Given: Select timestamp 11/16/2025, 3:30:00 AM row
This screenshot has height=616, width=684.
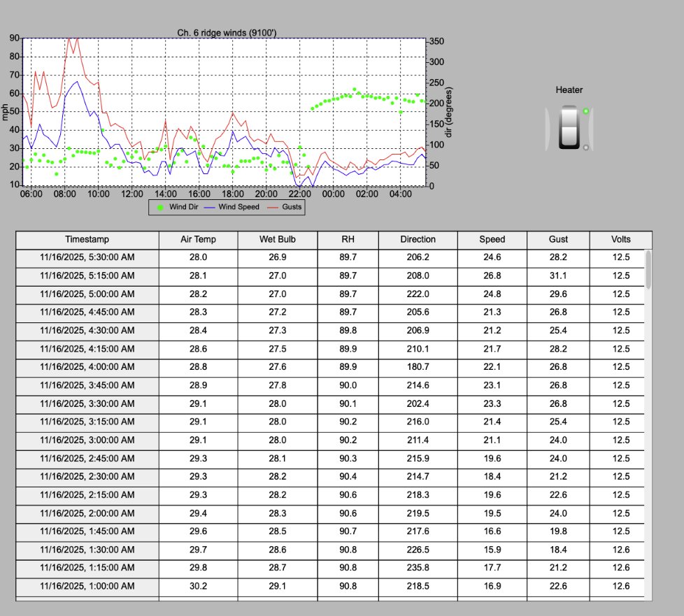Looking at the screenshot, I should pyautogui.click(x=330, y=403).
